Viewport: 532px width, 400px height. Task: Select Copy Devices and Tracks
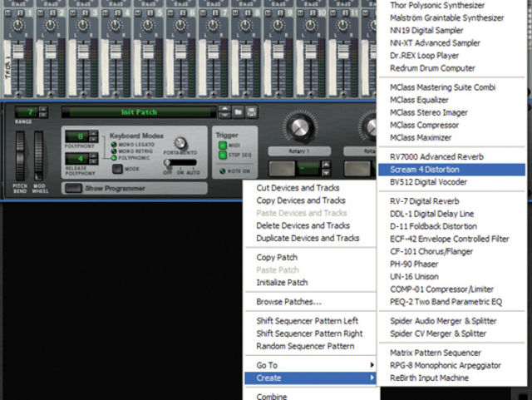[x=310, y=200]
